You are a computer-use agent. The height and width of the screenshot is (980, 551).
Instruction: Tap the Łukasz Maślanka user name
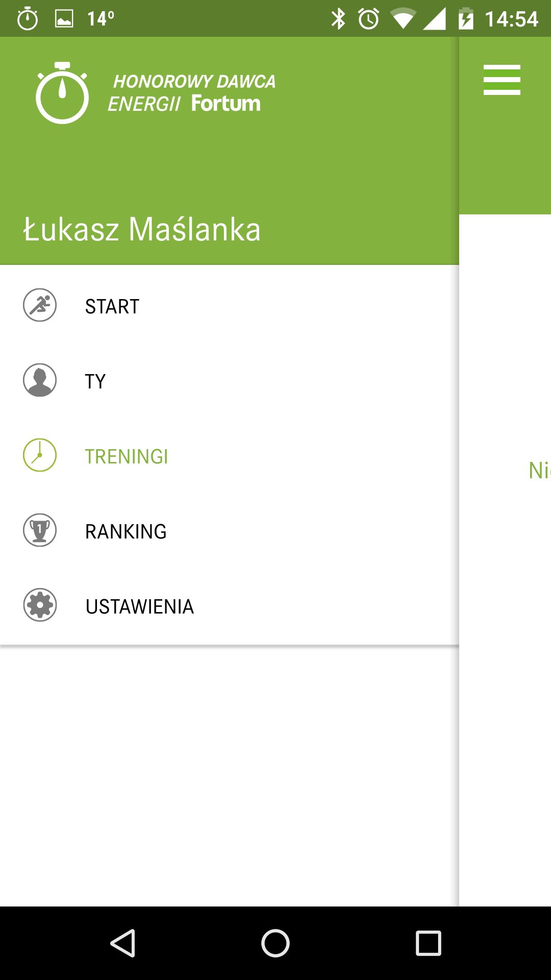(x=142, y=229)
